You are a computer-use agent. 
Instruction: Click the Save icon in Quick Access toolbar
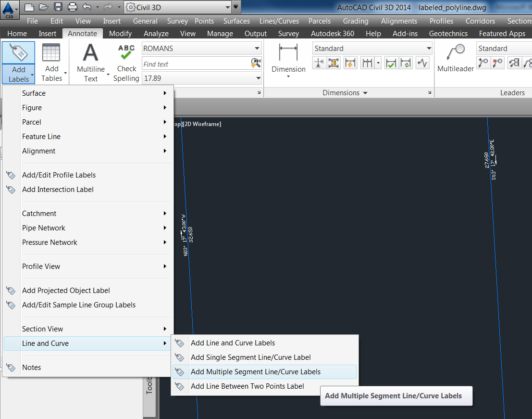pos(58,7)
